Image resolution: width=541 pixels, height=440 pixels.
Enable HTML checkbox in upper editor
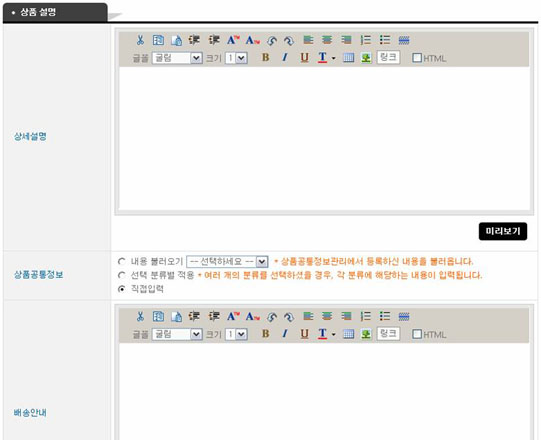click(x=417, y=58)
